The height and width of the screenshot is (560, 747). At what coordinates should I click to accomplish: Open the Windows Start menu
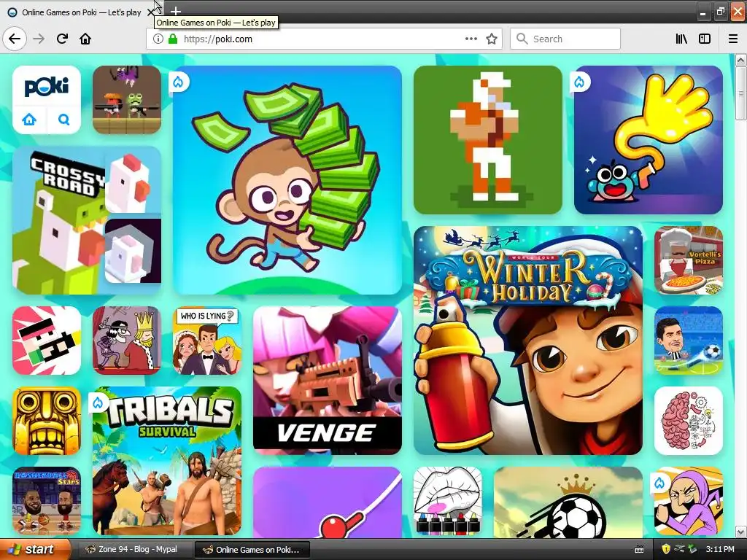[34, 550]
